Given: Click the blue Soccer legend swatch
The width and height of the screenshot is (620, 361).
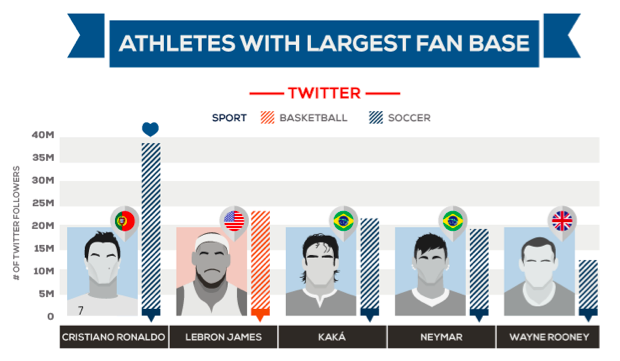Looking at the screenshot, I should (376, 117).
